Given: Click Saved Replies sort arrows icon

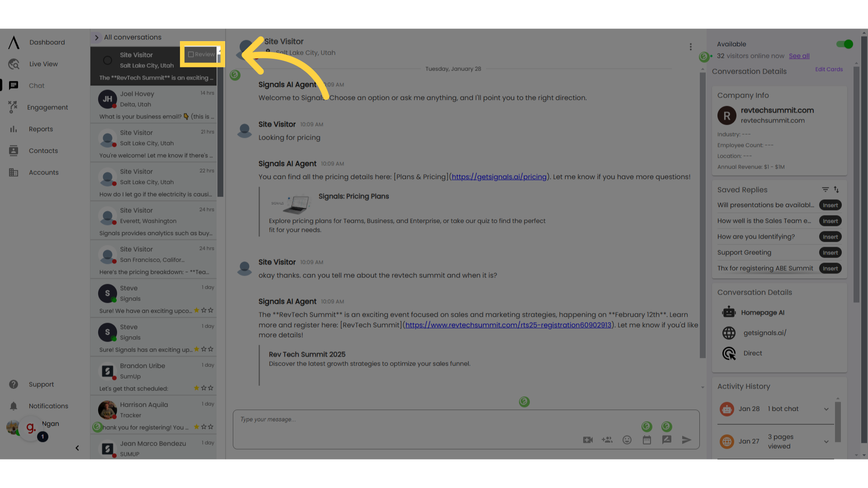Looking at the screenshot, I should pos(836,190).
